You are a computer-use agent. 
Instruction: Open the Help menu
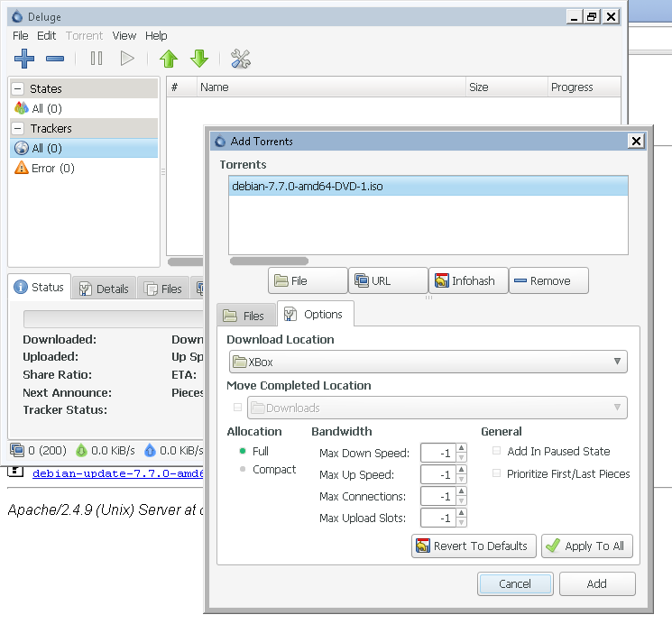(x=156, y=35)
